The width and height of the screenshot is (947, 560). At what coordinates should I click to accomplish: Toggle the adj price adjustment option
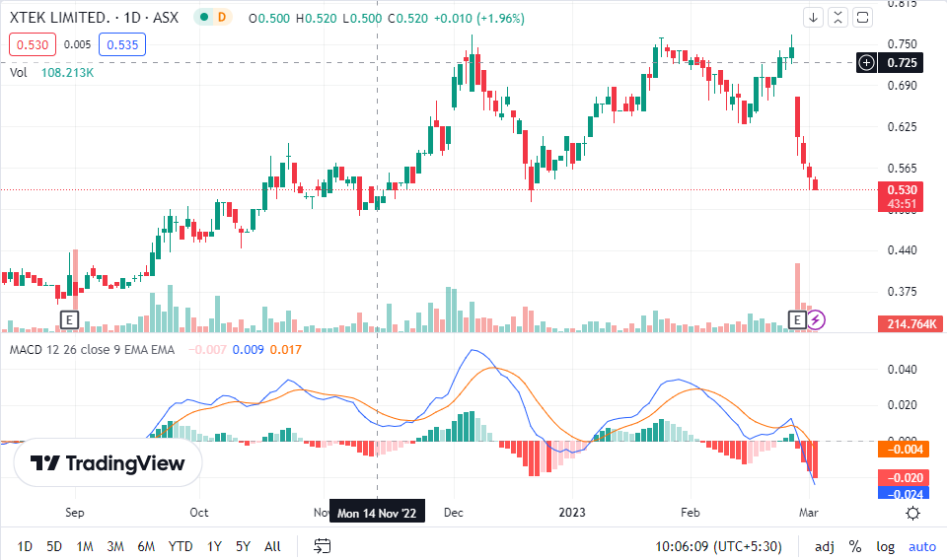click(x=825, y=545)
